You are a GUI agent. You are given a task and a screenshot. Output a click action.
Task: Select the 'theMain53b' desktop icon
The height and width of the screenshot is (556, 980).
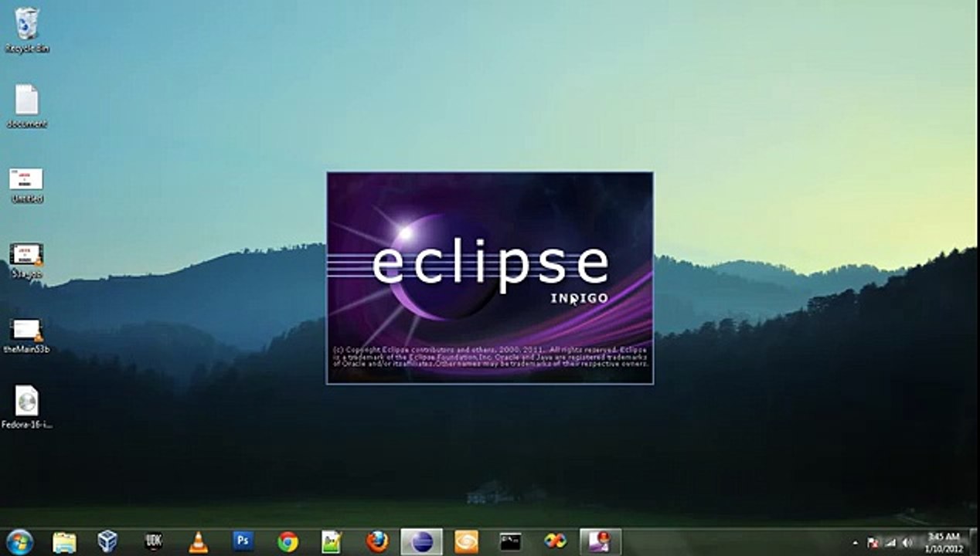click(26, 336)
